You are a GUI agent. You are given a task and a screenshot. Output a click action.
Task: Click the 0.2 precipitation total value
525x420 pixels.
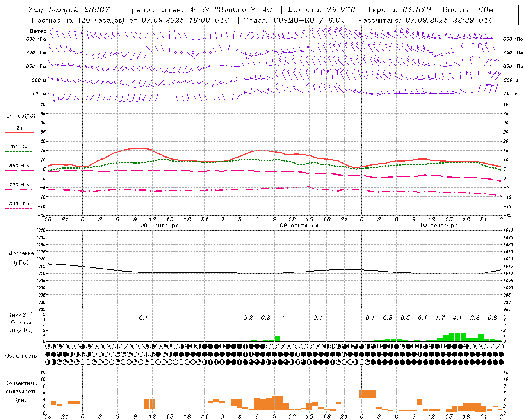pos(248,317)
